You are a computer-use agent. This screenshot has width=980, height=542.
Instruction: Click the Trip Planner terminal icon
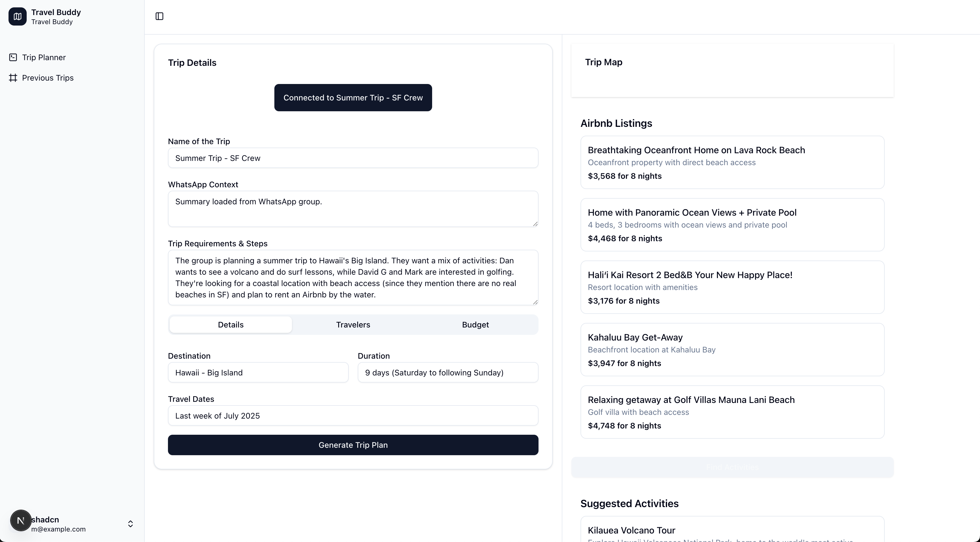(13, 57)
